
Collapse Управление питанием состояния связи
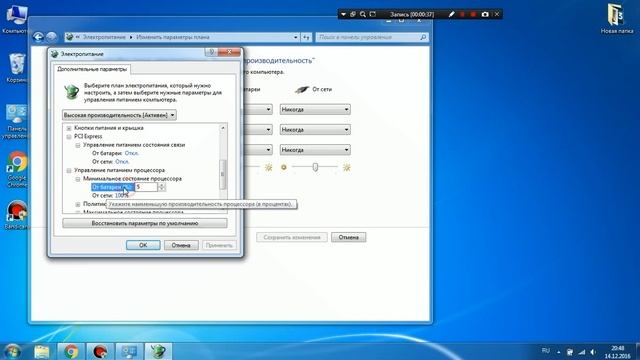click(78, 145)
